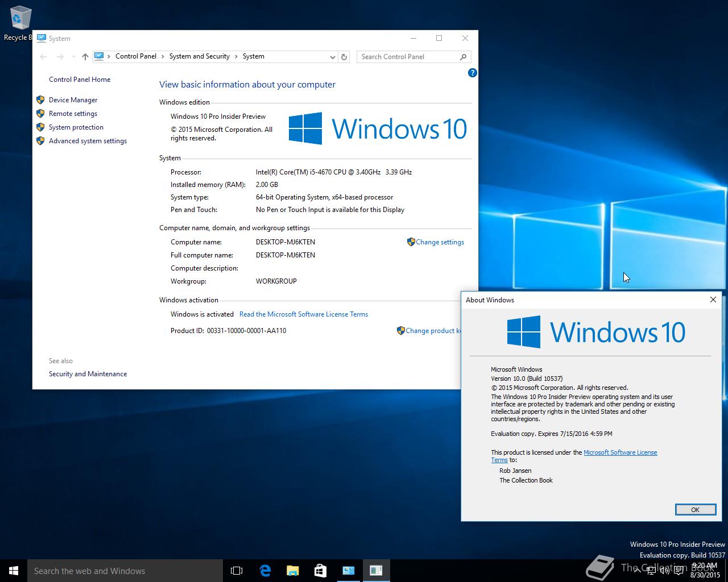
Task: Click shield icon beside Change product key
Action: point(401,331)
